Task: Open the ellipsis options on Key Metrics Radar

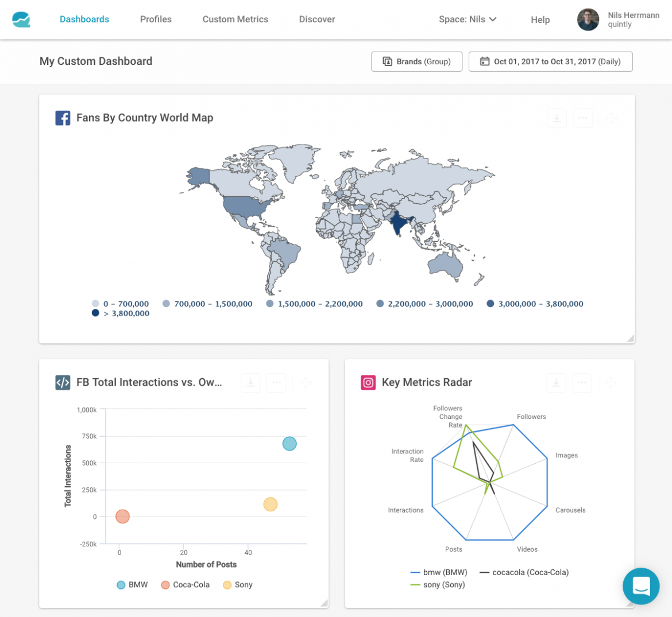Action: point(582,382)
